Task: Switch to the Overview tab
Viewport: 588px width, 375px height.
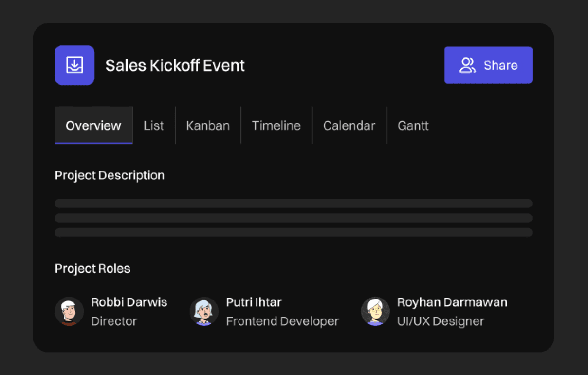Action: pos(93,126)
